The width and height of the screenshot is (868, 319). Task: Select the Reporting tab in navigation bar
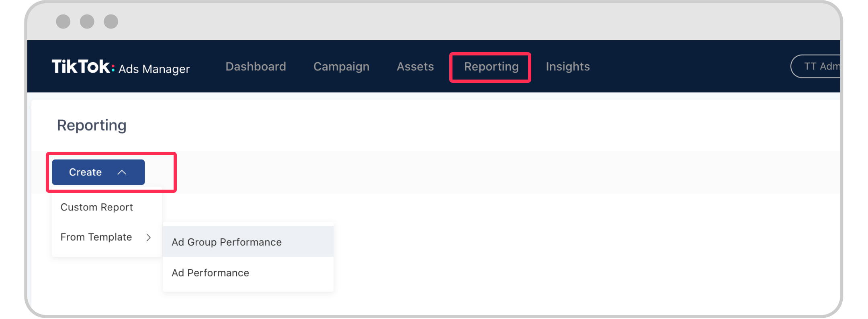491,67
